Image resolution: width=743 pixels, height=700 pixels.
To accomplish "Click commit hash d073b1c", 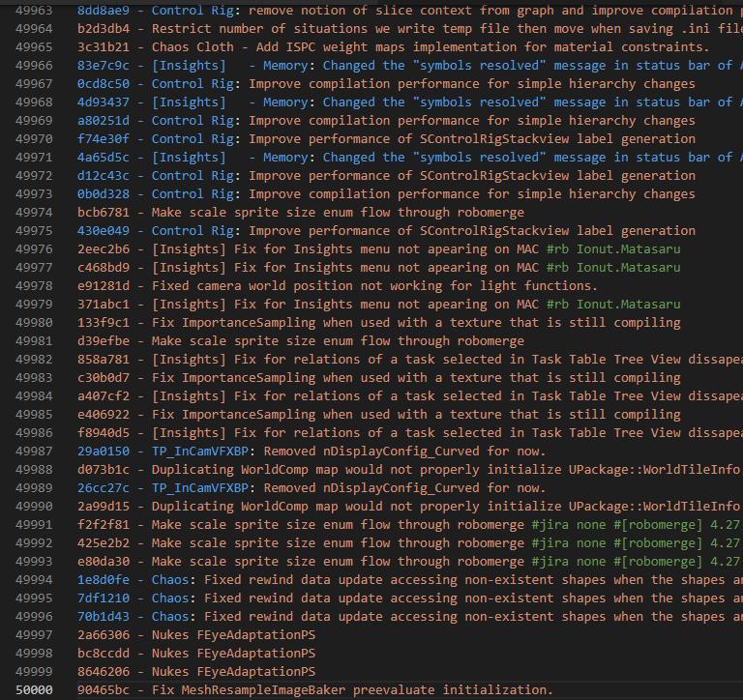I will click(104, 470).
